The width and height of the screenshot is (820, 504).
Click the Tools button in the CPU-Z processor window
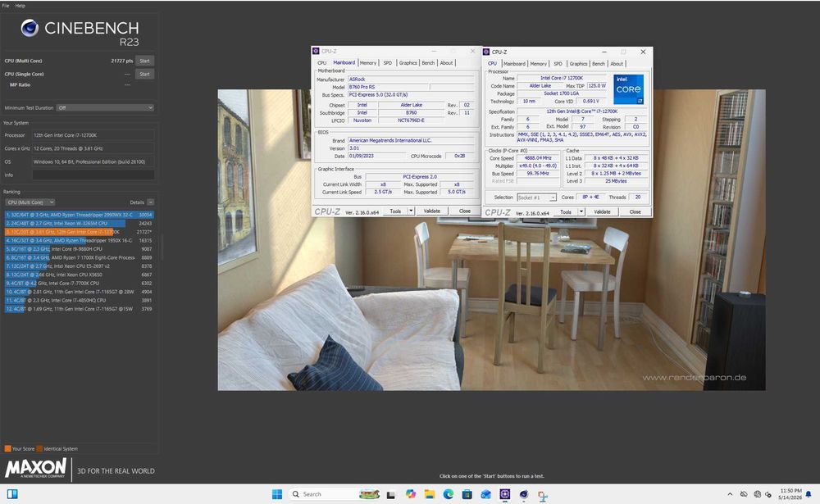point(566,211)
